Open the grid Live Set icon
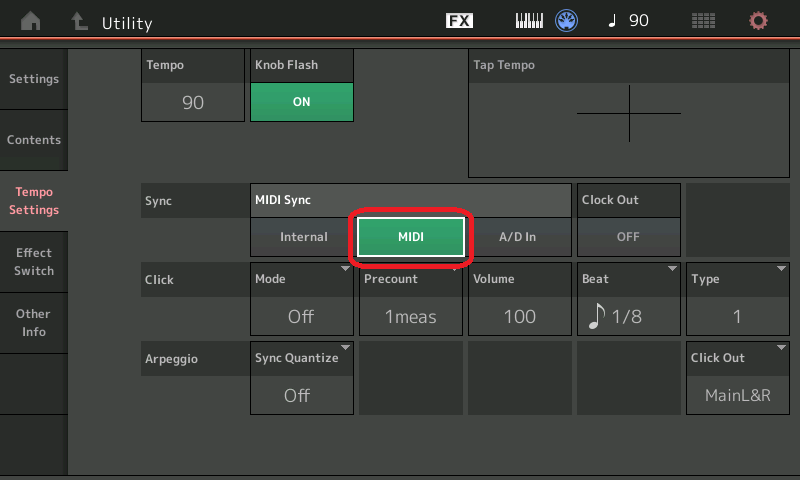800x480 pixels. (x=703, y=21)
